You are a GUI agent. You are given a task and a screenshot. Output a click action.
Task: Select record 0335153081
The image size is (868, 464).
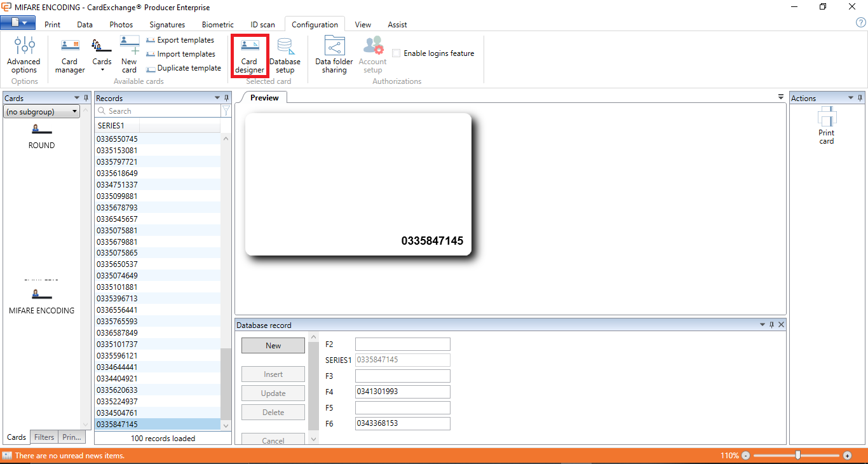(x=158, y=150)
